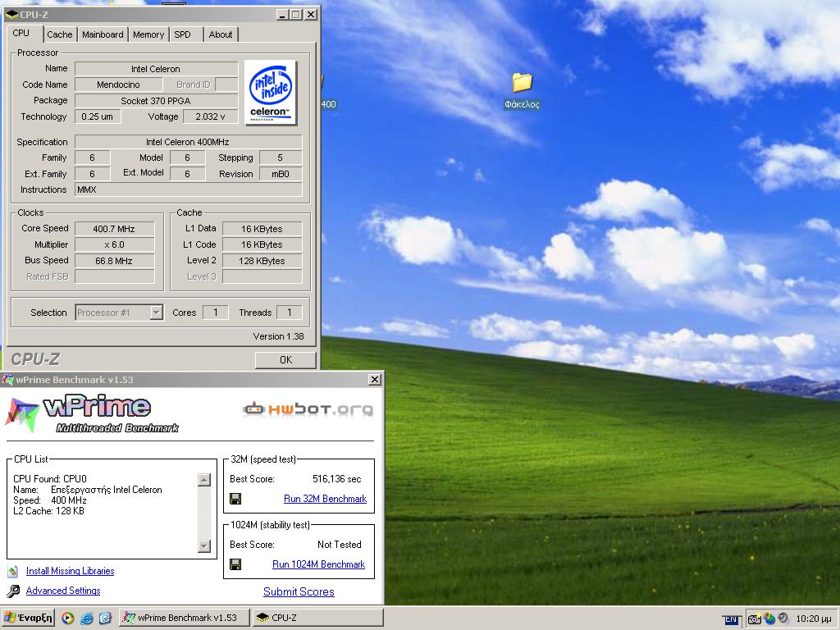Click the Voltage 2.032 v value
840x630 pixels.
point(210,116)
